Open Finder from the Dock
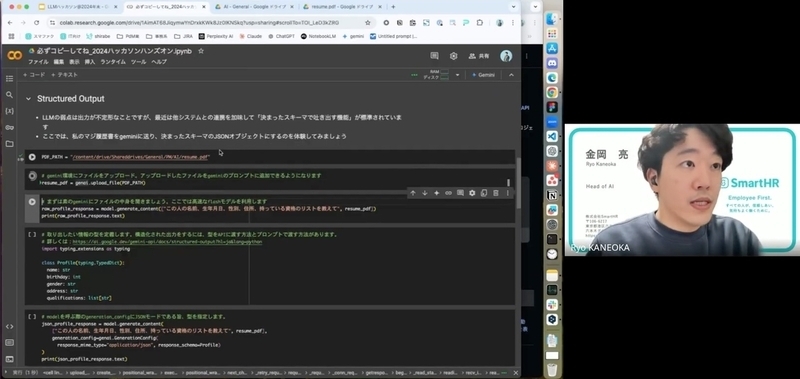The image size is (800, 379). point(552,19)
